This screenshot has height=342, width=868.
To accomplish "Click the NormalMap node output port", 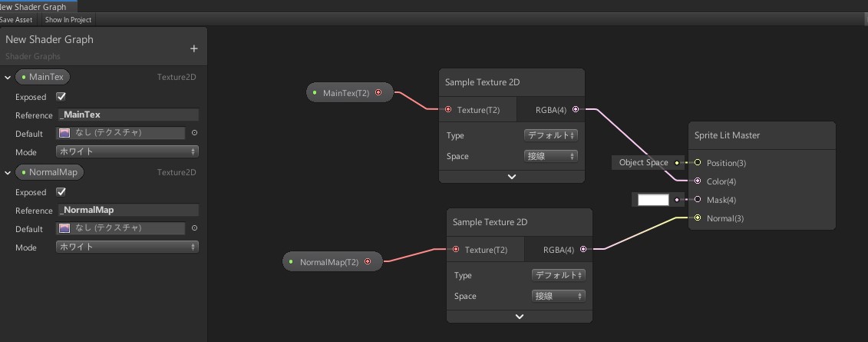I will pos(368,261).
